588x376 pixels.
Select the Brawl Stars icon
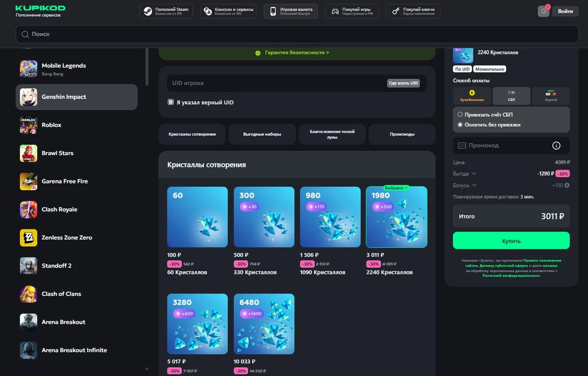[28, 153]
